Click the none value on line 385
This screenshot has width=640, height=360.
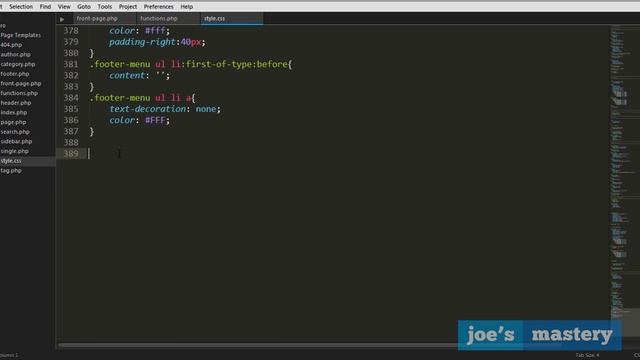point(206,109)
